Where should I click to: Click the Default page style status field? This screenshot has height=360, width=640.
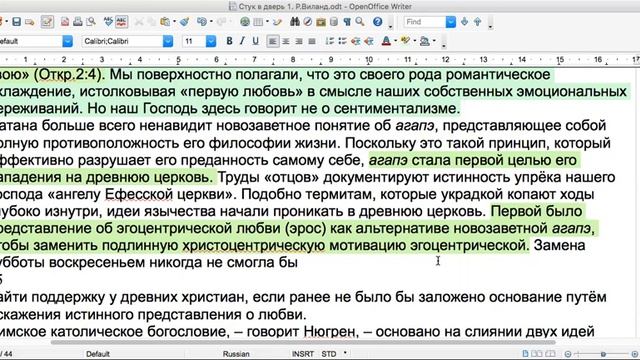tap(98, 354)
